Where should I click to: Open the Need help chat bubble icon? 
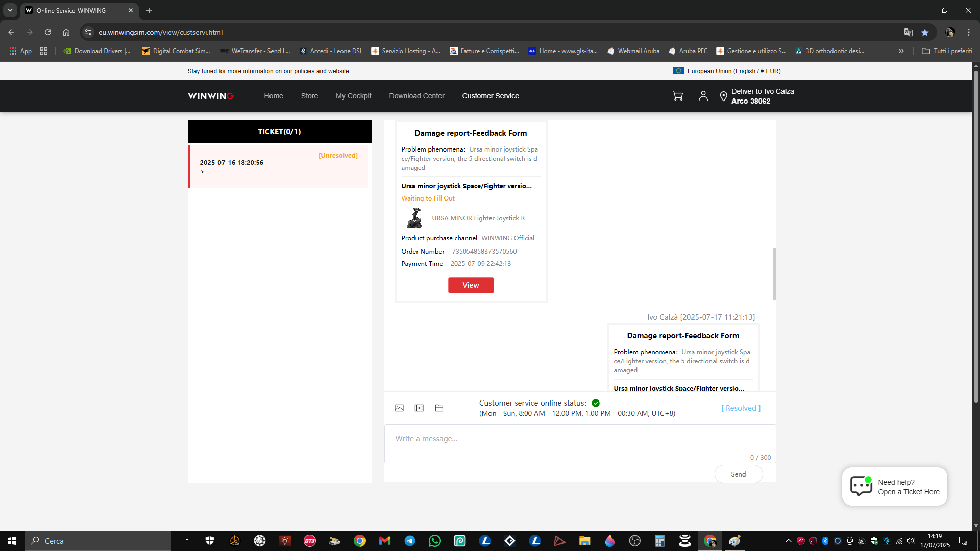tap(861, 486)
